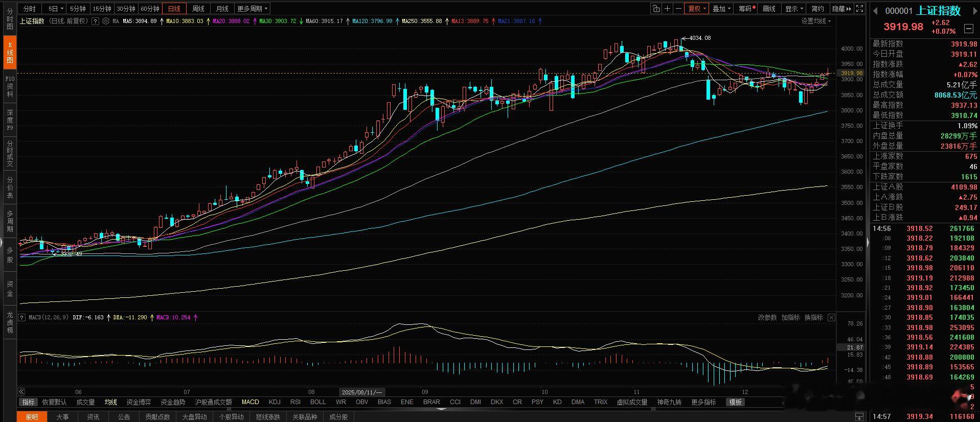The height and width of the screenshot is (422, 980).
Task: Click 恢复默认 to restore default indicators
Action: pyautogui.click(x=54, y=402)
